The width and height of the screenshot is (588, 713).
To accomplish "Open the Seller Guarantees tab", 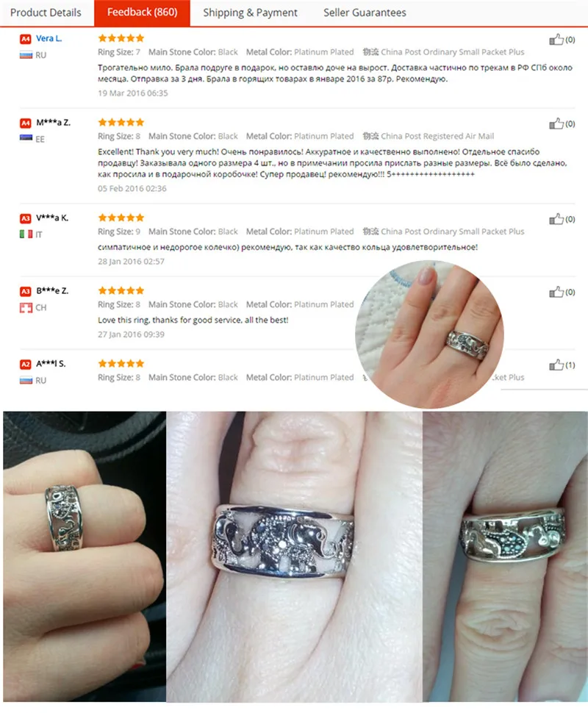I will point(365,12).
